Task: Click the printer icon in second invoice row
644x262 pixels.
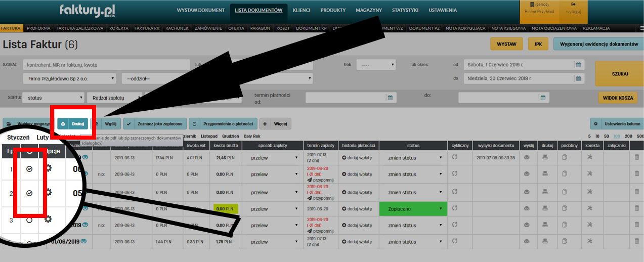Action: 545,174
